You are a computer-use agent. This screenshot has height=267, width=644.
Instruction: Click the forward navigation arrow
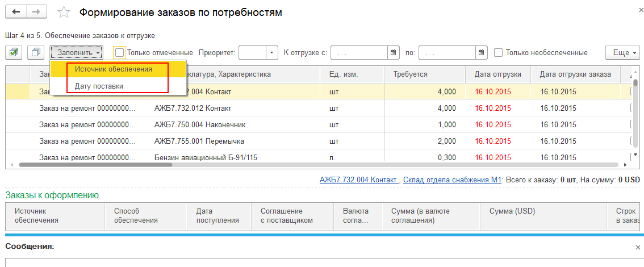36,12
